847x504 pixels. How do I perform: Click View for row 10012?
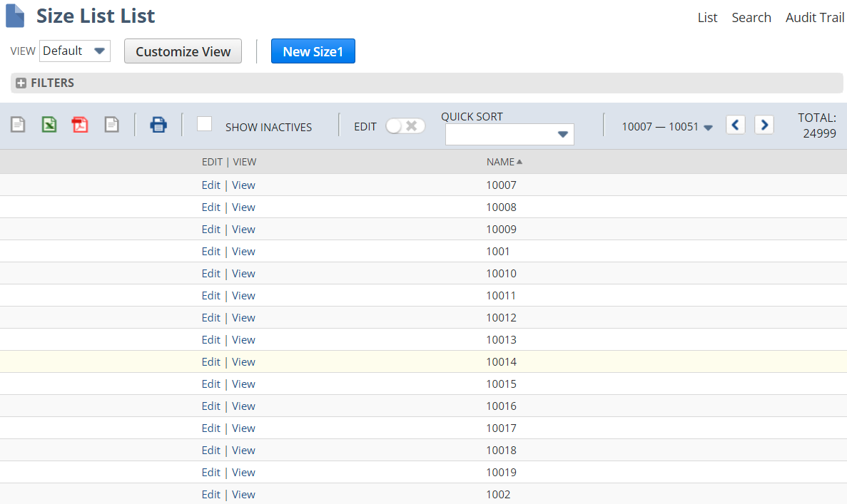tap(243, 318)
